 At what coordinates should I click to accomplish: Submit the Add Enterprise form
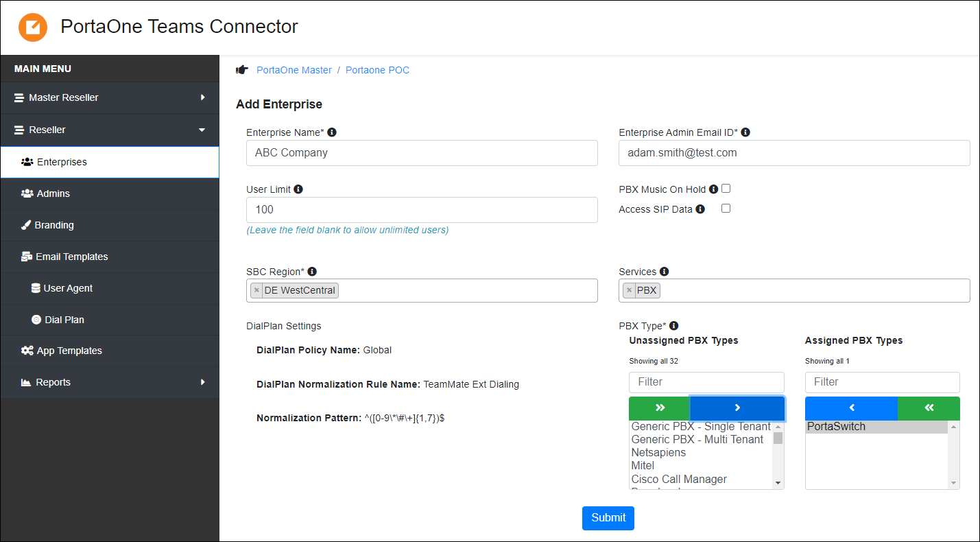[608, 518]
